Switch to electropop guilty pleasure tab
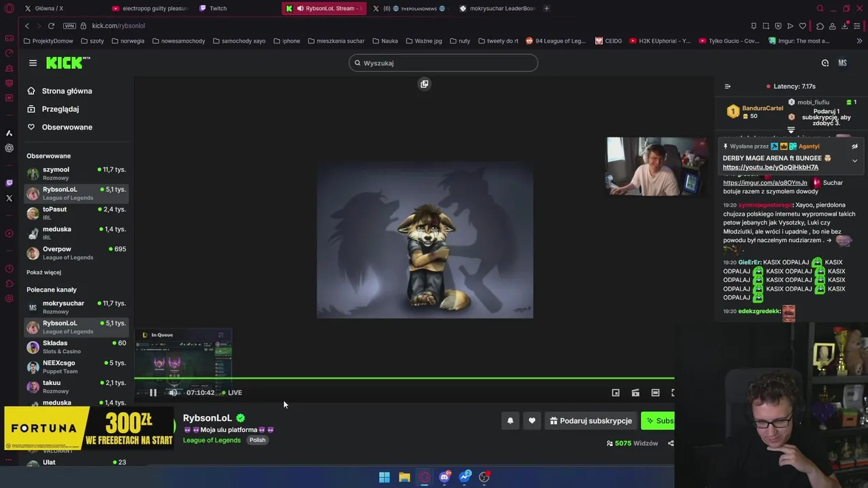This screenshot has height=488, width=868. [149, 8]
